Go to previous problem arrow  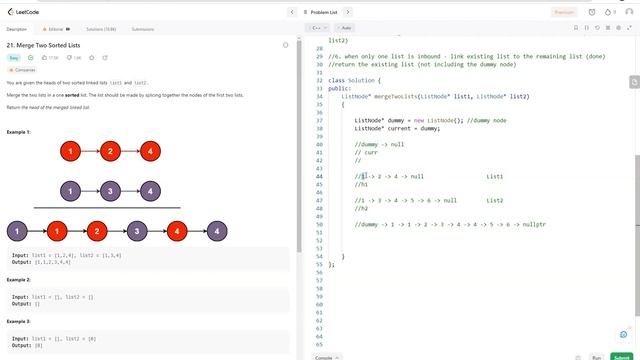point(292,12)
